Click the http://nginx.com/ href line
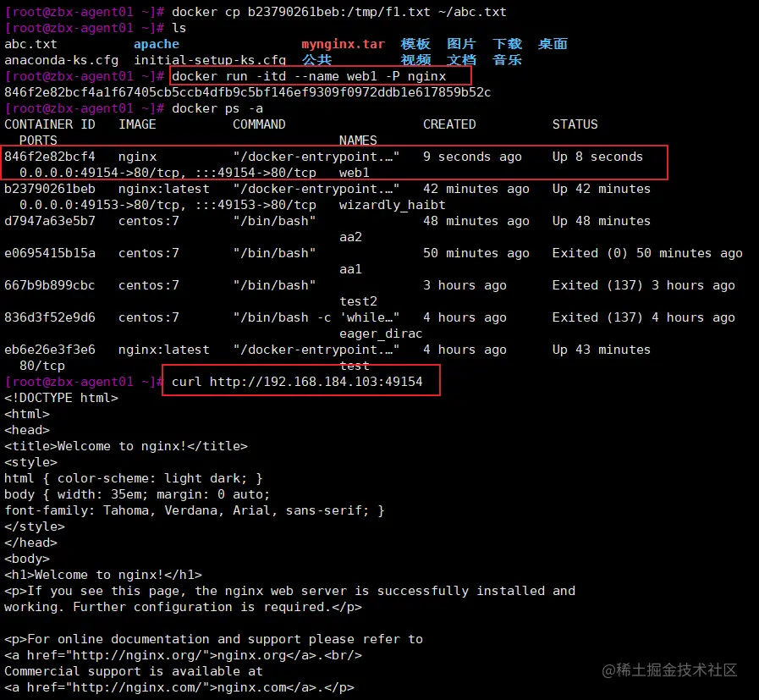 pos(179,687)
